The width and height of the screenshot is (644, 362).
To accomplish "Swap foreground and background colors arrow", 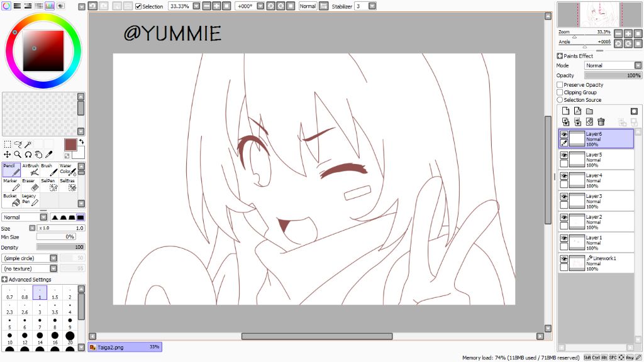I will pos(81,141).
